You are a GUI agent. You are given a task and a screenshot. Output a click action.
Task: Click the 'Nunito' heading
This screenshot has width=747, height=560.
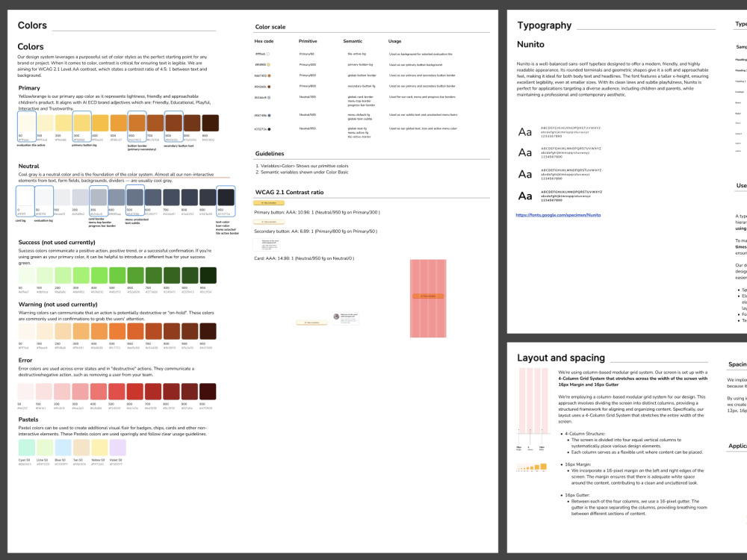pyautogui.click(x=530, y=44)
